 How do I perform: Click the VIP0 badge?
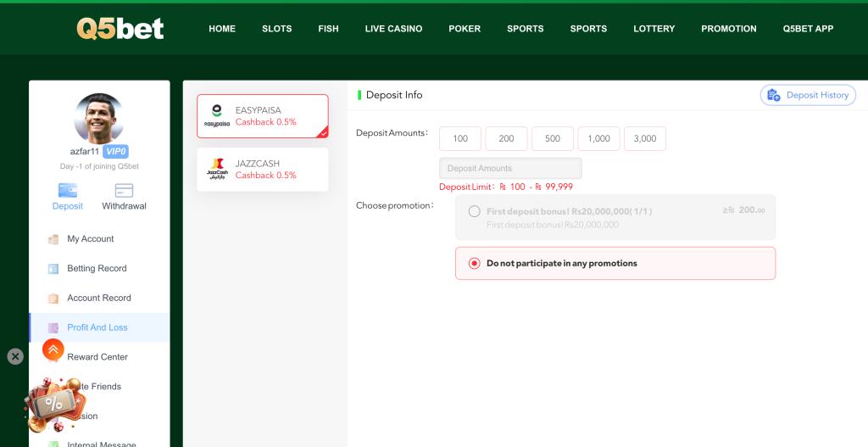click(115, 151)
